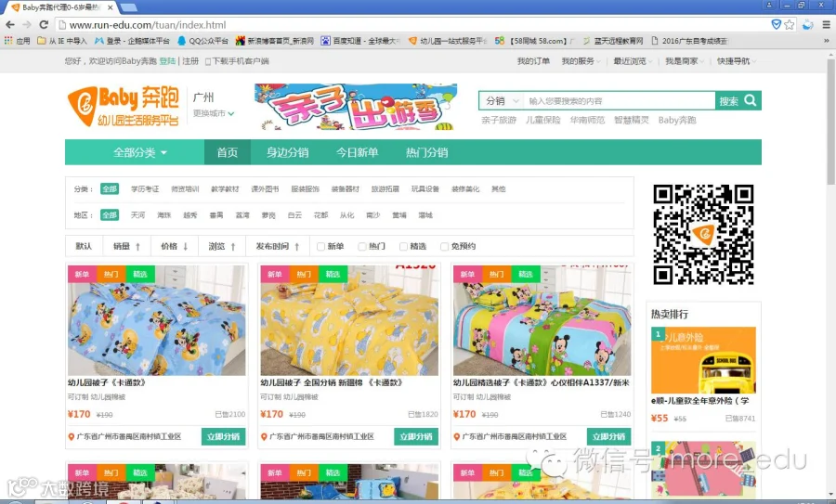Open the 蓝天远程教育网 bookmark
Viewport: 836px width, 504px height.
(x=613, y=41)
